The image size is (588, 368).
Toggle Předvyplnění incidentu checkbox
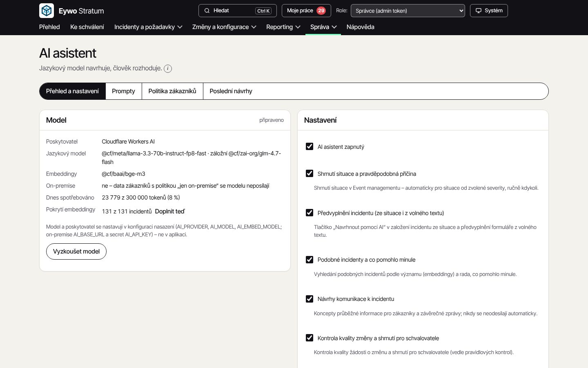point(310,213)
